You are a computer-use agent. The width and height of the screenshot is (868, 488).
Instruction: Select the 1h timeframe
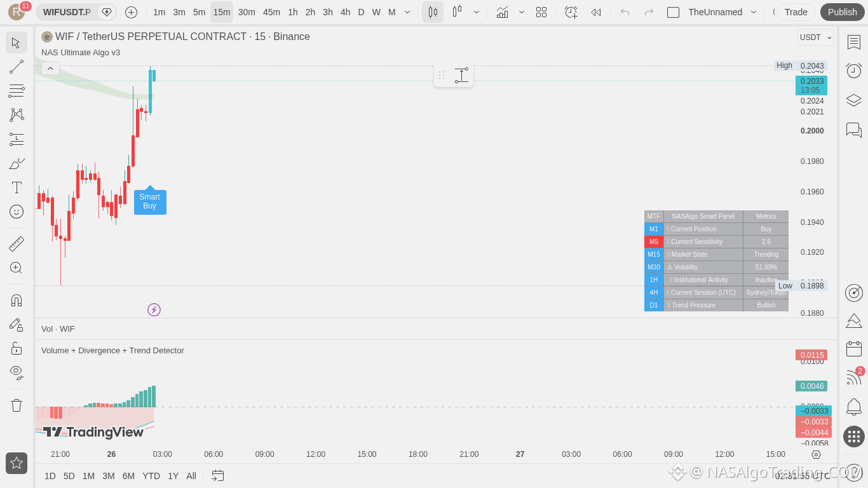[x=293, y=12]
